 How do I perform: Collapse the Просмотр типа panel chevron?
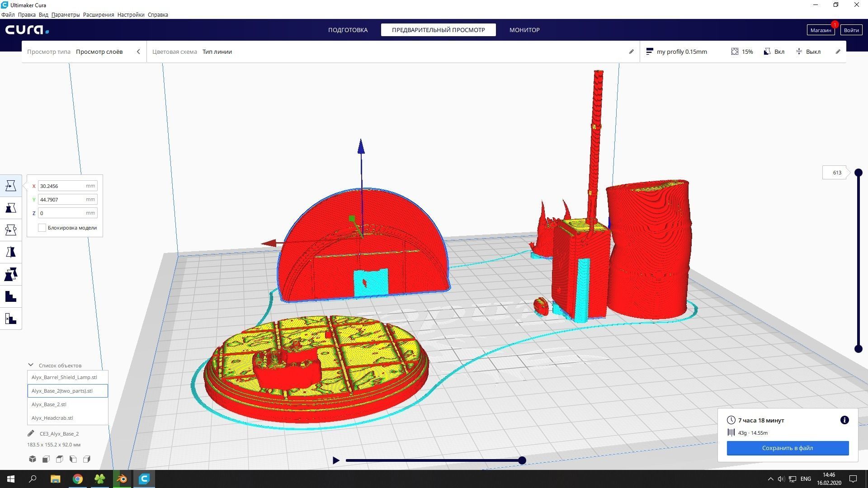click(138, 52)
